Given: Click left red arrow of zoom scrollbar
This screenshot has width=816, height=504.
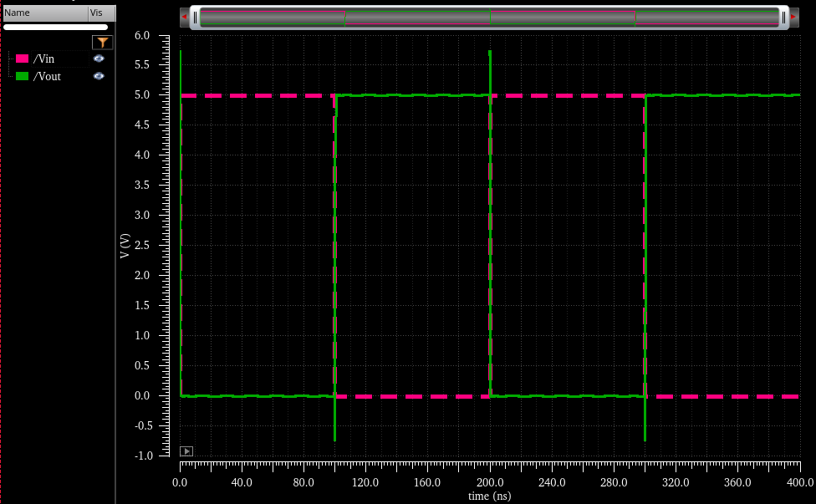Looking at the screenshot, I should [184, 18].
